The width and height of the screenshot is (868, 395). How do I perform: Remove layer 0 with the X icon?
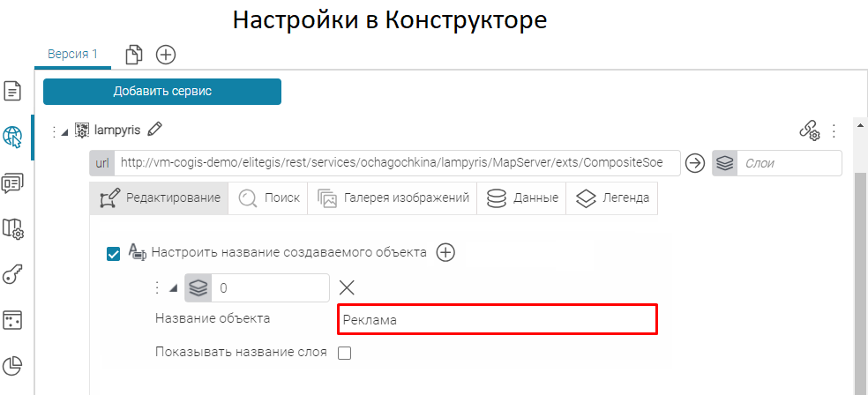(x=347, y=287)
